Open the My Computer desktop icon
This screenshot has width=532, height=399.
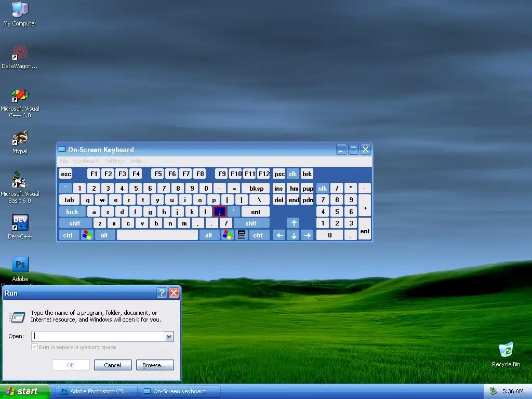(20, 14)
